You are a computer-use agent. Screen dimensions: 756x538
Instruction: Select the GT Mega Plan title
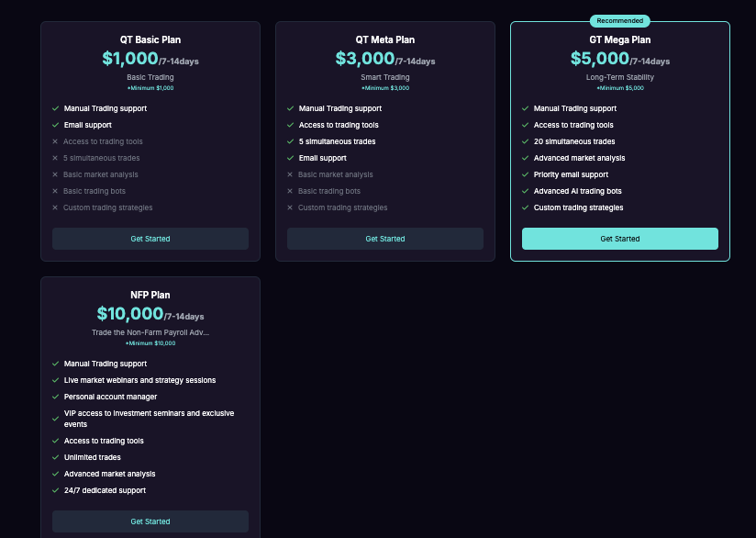coord(619,40)
